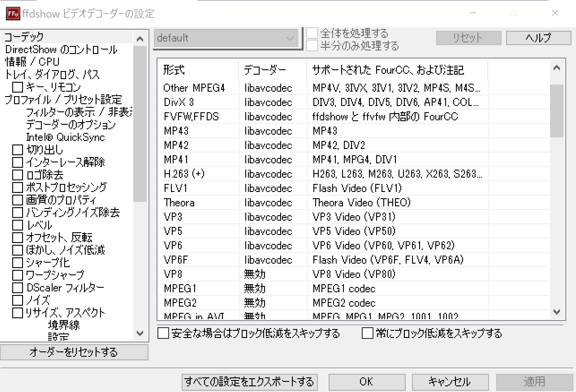Click デコーダー column header

(273, 70)
